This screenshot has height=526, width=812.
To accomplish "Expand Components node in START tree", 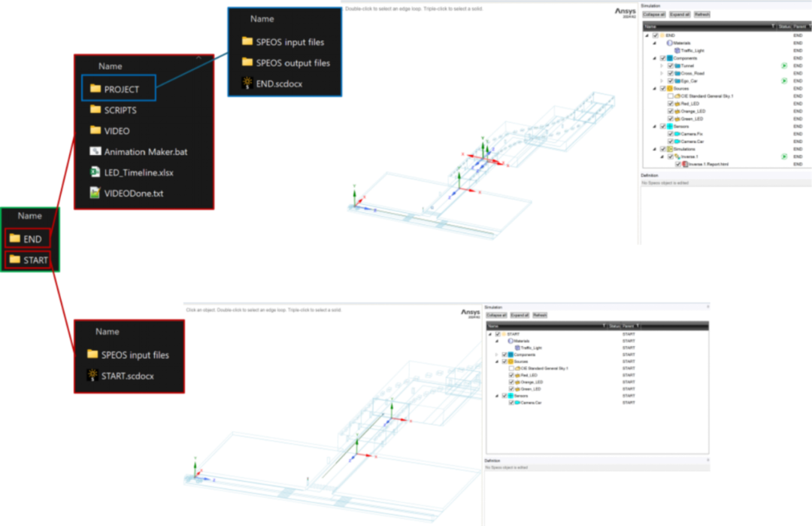I will pos(497,354).
